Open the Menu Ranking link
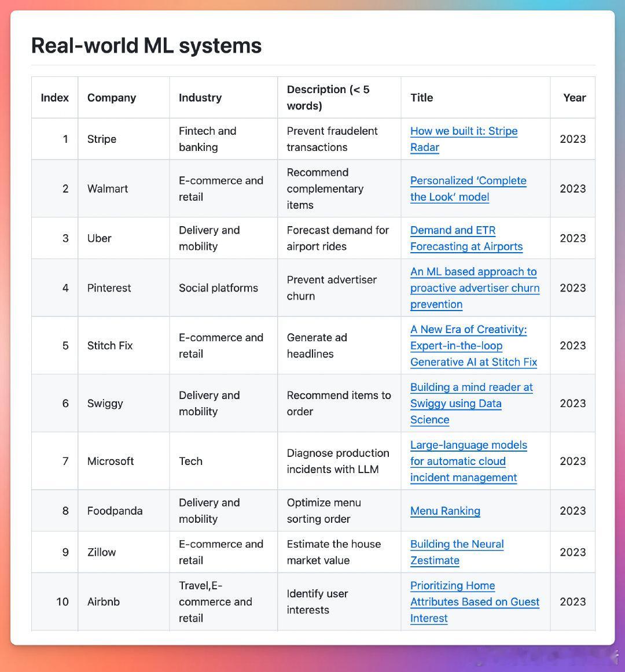The width and height of the screenshot is (625, 672). (445, 511)
